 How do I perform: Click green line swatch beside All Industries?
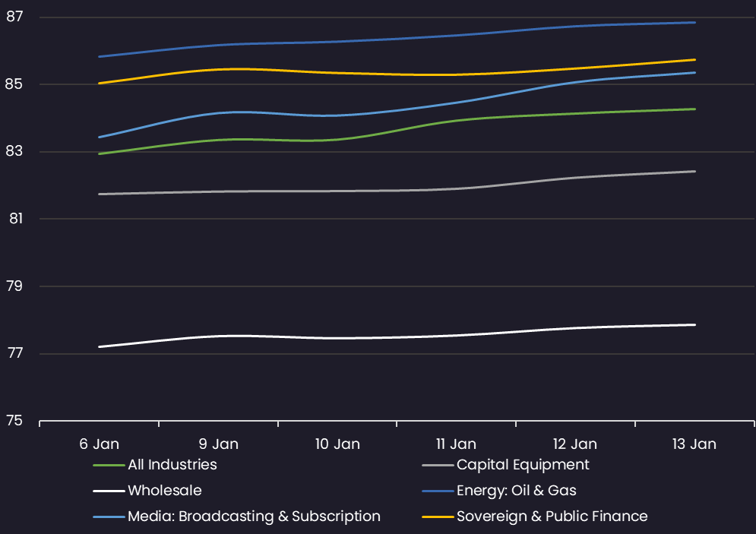click(x=108, y=465)
